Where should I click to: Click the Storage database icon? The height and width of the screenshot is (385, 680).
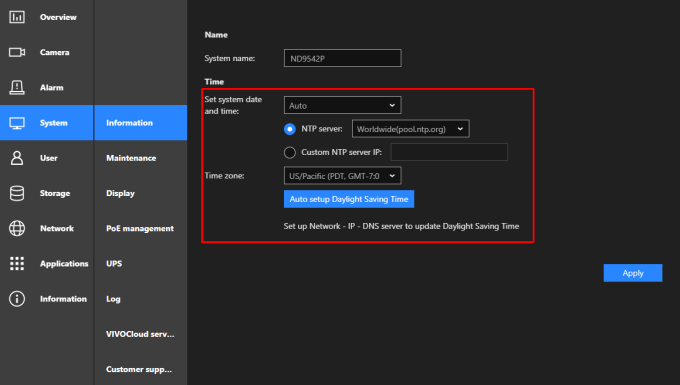[x=17, y=193]
